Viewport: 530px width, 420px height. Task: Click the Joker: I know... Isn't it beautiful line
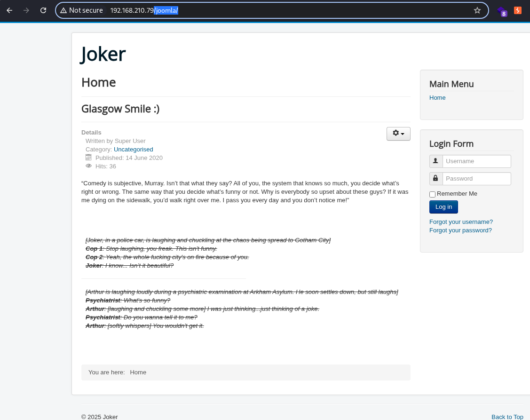[x=129, y=265]
